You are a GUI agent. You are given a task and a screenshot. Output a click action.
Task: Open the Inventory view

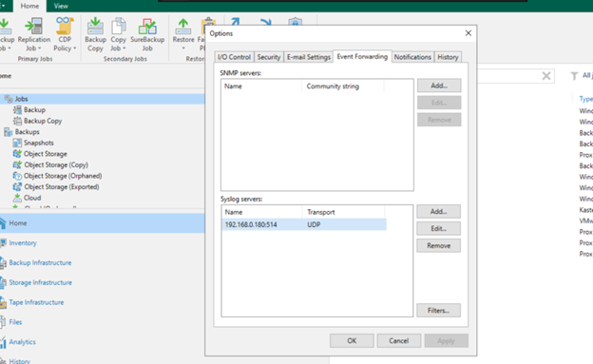tap(23, 243)
